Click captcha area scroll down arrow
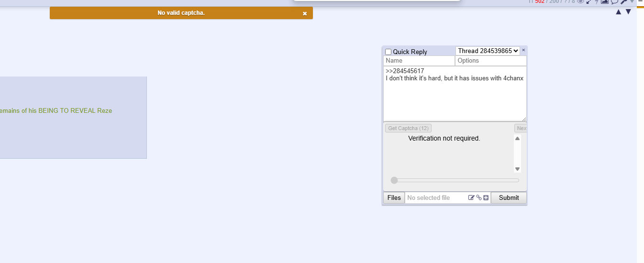This screenshot has height=263, width=644. (517, 169)
